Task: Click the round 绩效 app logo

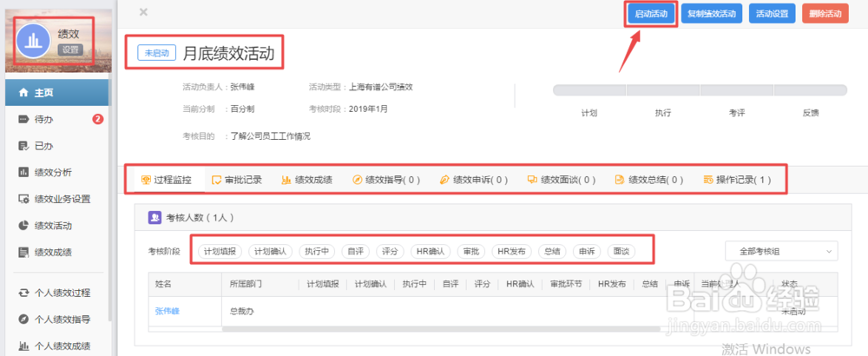Action: 33,41
